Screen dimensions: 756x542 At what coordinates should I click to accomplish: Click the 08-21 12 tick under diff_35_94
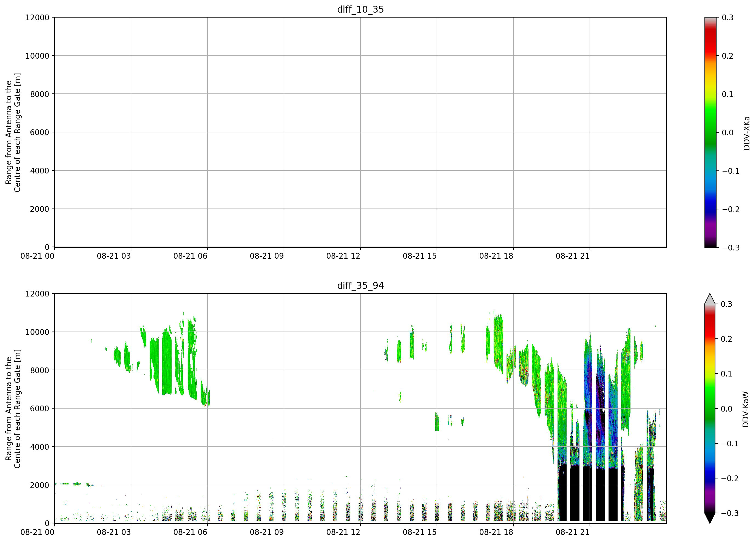point(343,532)
